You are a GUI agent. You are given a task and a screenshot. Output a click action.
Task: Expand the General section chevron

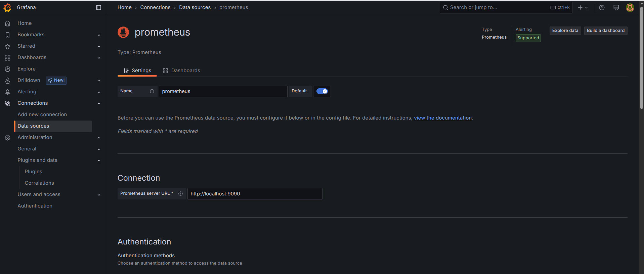pyautogui.click(x=99, y=149)
